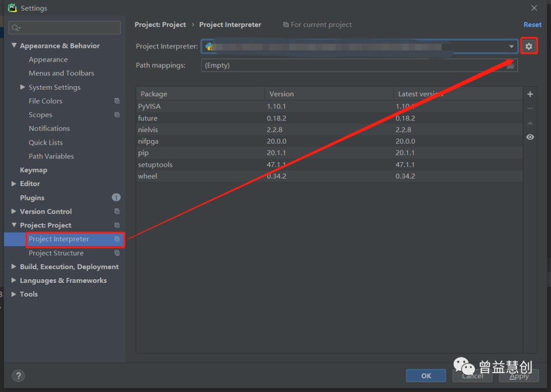This screenshot has height=392, width=551.
Task: Click the Reset link
Action: (x=532, y=24)
